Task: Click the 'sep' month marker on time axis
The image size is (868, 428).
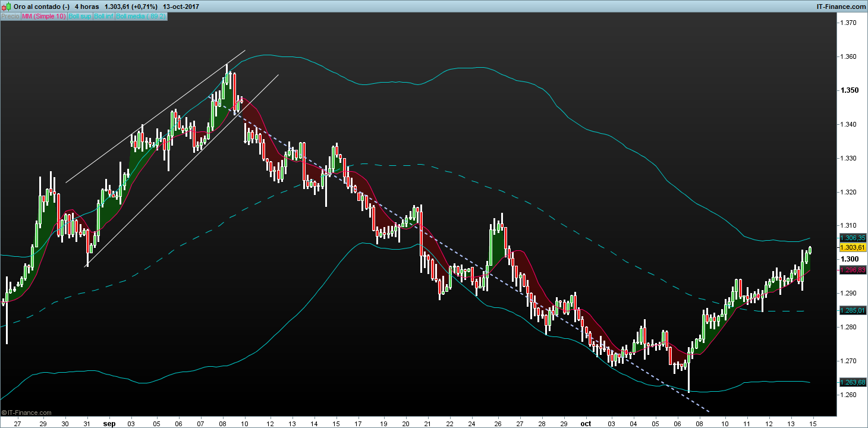Action: (x=109, y=424)
